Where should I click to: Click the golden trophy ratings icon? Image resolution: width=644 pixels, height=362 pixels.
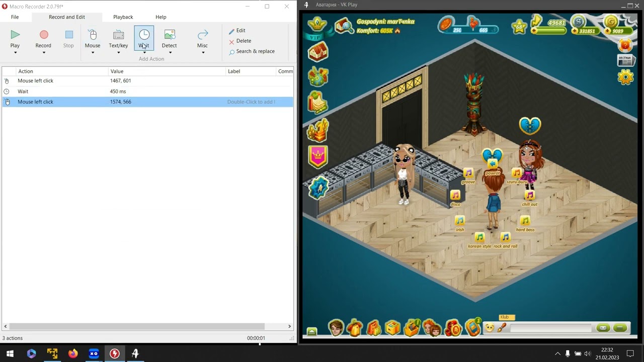tap(318, 130)
